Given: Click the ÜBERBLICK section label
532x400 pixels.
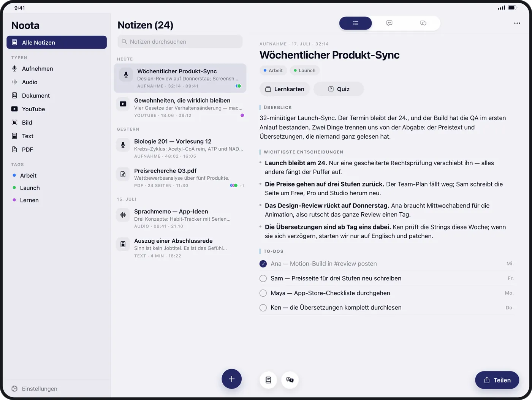Looking at the screenshot, I should [278, 108].
